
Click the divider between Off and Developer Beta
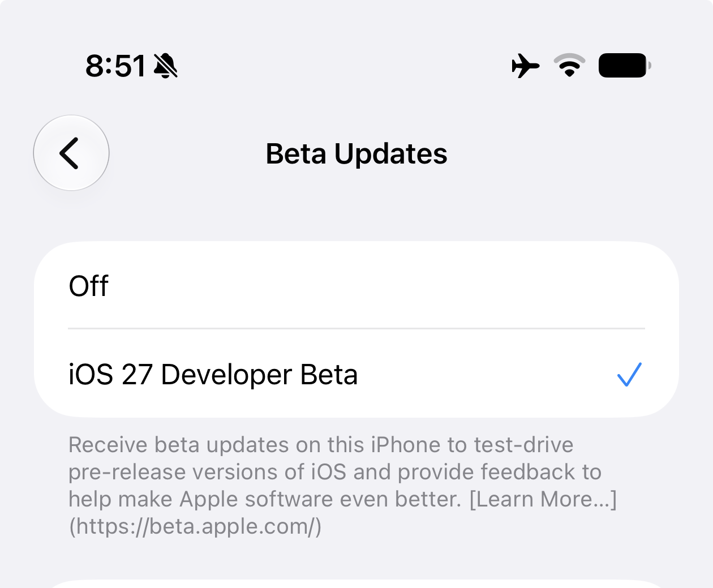(356, 328)
